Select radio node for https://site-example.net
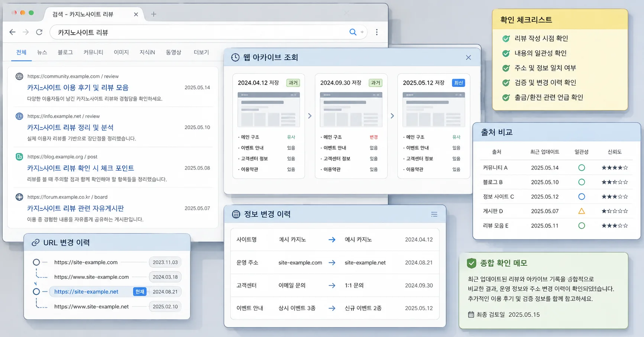The width and height of the screenshot is (644, 337). pyautogui.click(x=36, y=292)
